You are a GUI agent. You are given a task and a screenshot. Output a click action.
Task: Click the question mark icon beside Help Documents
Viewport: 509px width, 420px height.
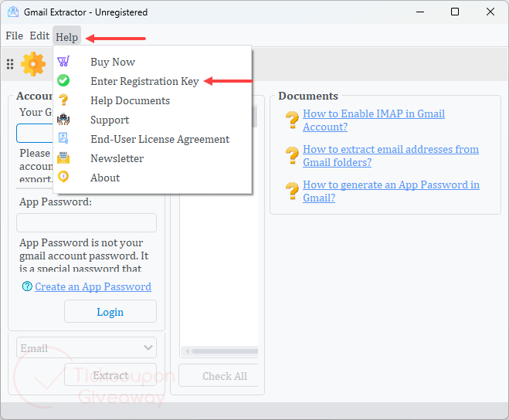click(63, 100)
